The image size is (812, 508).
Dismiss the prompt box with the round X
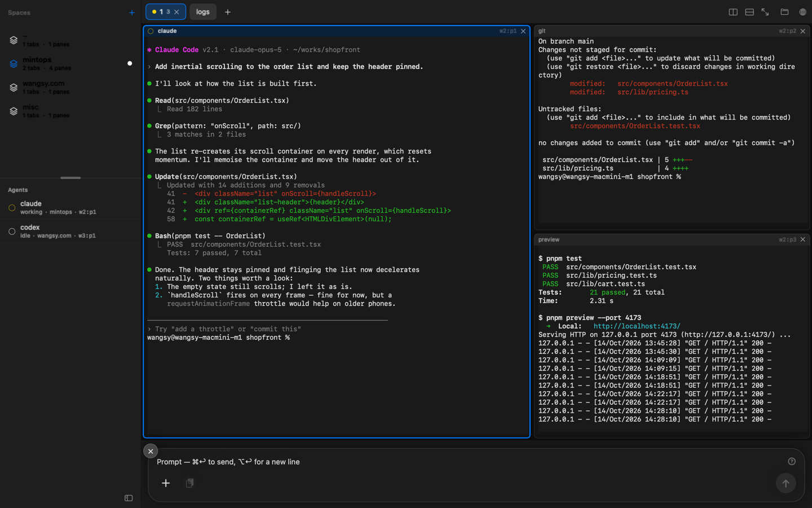(151, 451)
